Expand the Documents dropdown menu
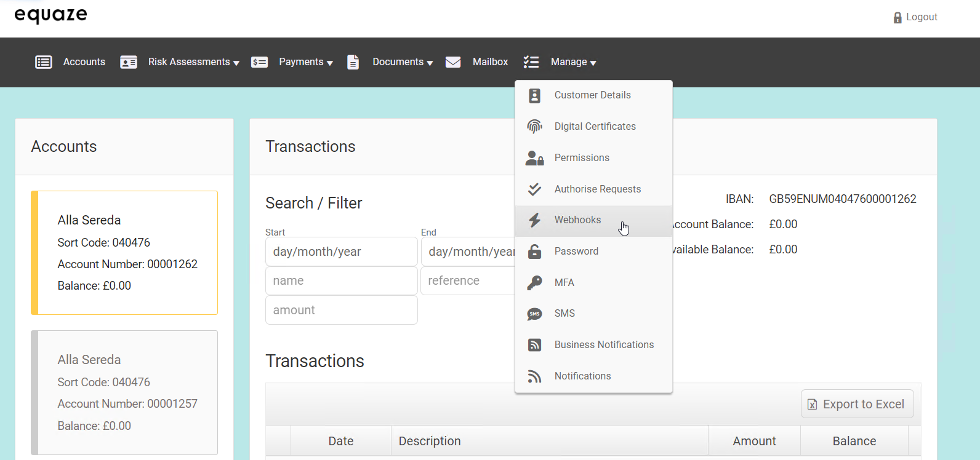The image size is (980, 460). (x=403, y=62)
